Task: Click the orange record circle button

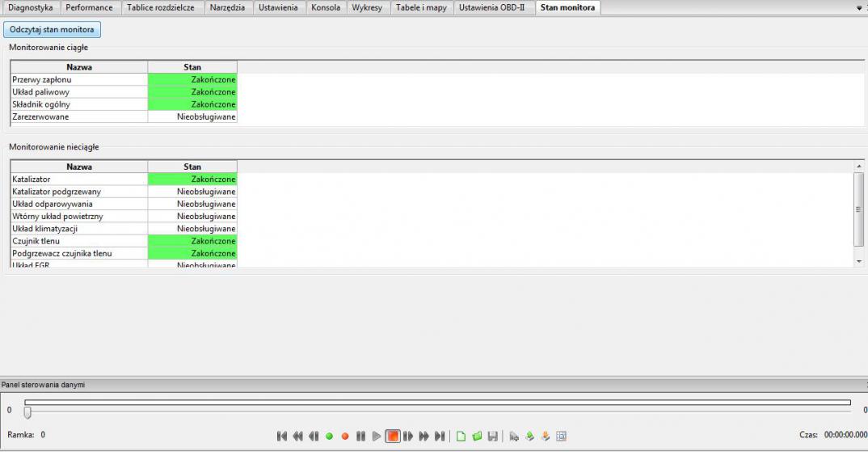Action: (345, 437)
